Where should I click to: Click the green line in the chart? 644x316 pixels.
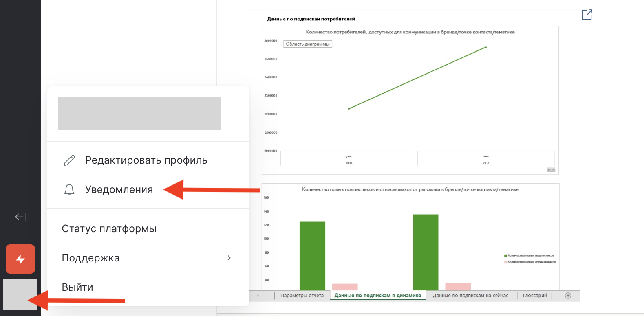tap(417, 78)
